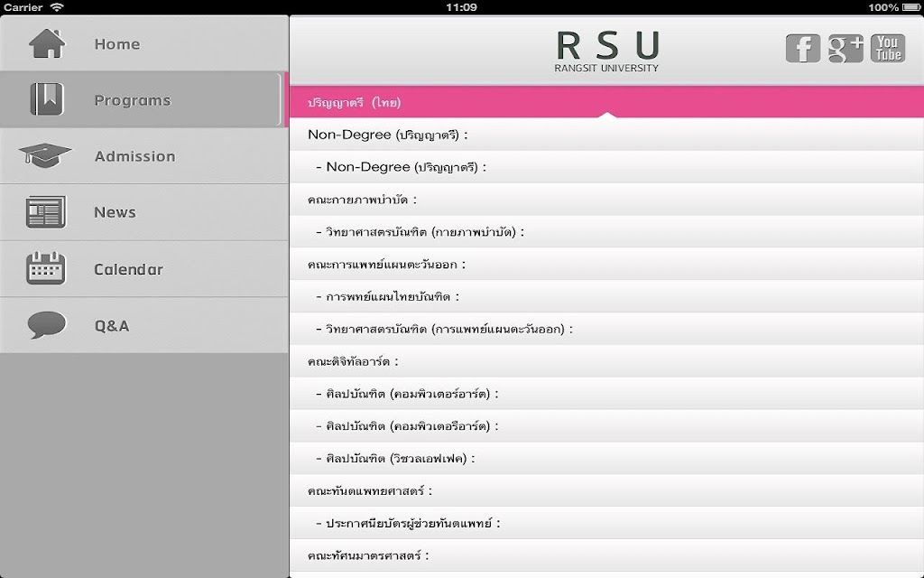
Task: Select row คณะดิจิทัลอาร์ต
Action: pos(607,361)
